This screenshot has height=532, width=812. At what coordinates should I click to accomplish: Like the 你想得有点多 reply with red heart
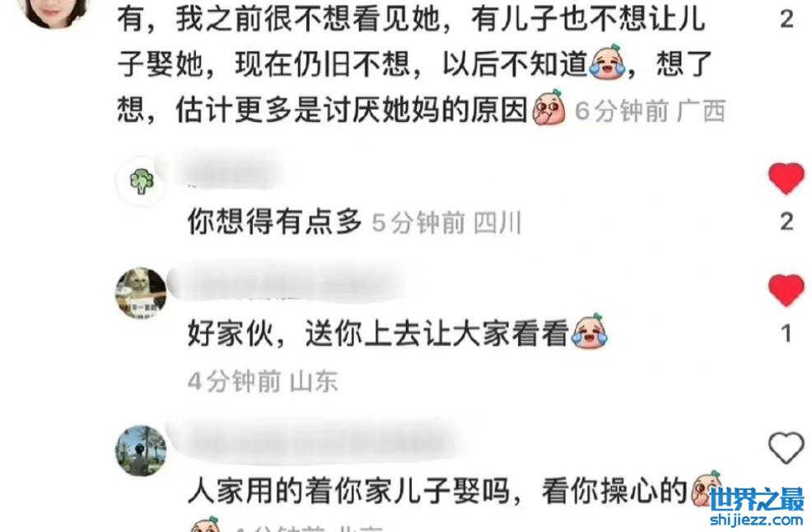click(x=786, y=179)
